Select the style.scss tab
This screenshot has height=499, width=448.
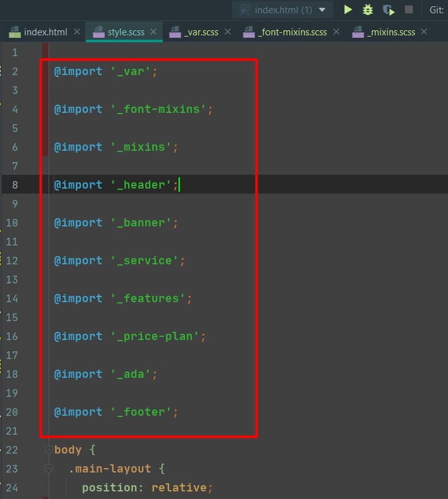coord(126,32)
